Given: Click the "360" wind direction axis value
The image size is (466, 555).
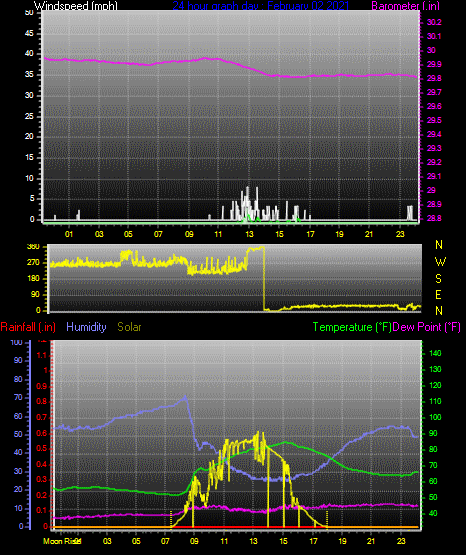Looking at the screenshot, I should coord(33,247).
